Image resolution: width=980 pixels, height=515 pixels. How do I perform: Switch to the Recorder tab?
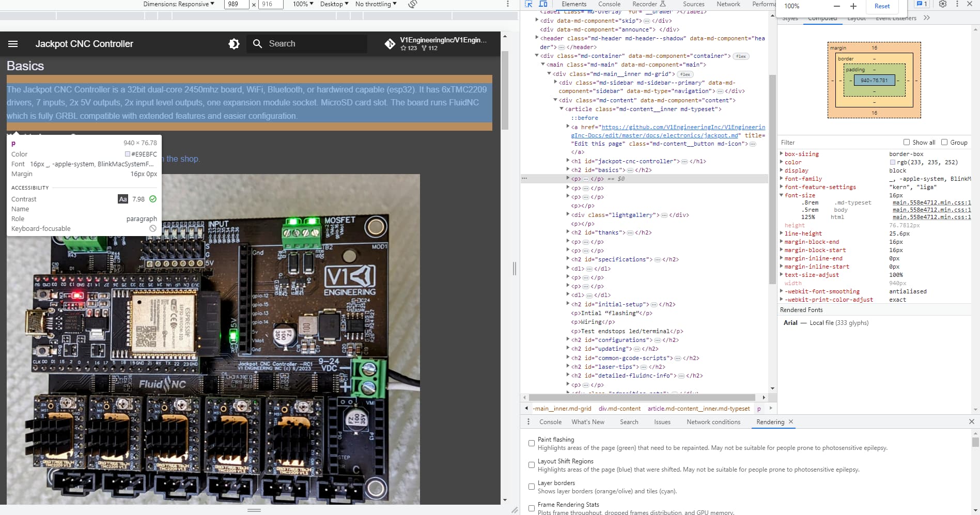(649, 4)
